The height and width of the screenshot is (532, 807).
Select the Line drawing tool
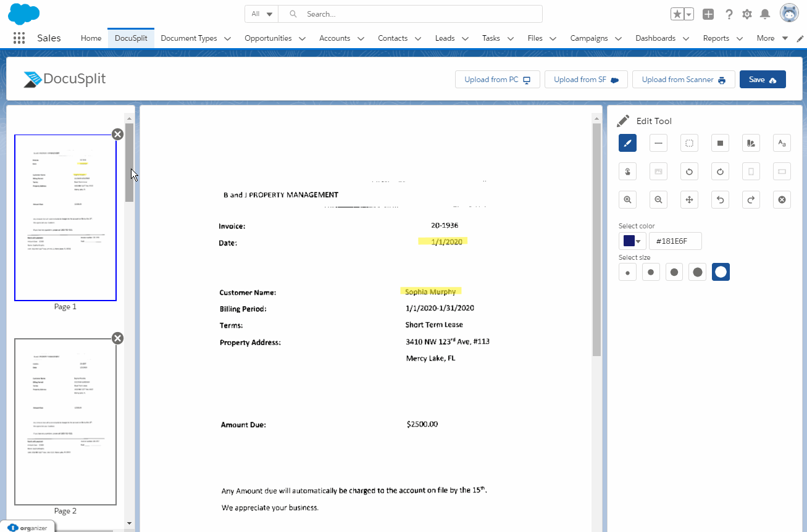[x=658, y=143]
